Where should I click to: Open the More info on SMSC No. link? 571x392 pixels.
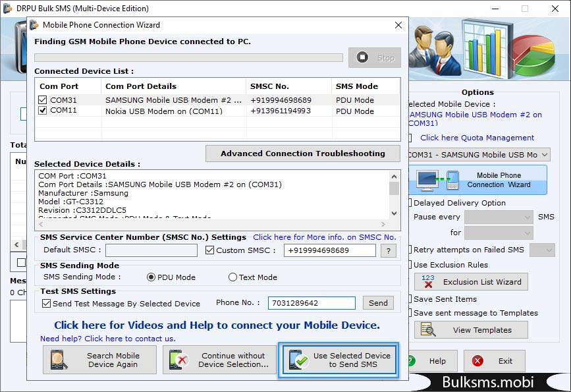coord(325,237)
